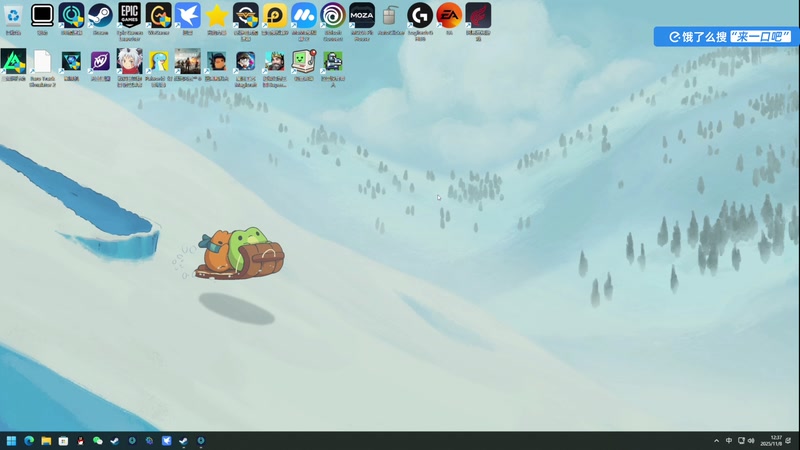Open Microsoft Store from the taskbar
The width and height of the screenshot is (800, 450).
pos(63,441)
